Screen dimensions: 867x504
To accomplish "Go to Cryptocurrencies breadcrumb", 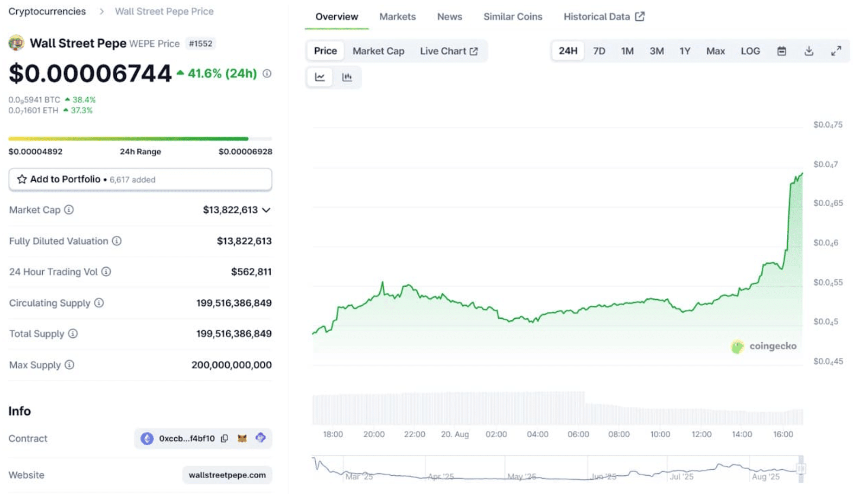I will coord(47,11).
